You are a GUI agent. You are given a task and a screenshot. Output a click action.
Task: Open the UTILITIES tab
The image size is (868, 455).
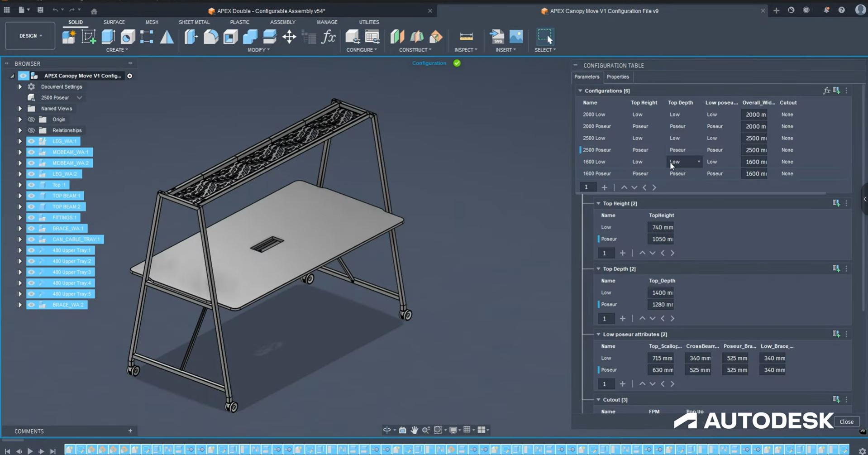pos(369,22)
